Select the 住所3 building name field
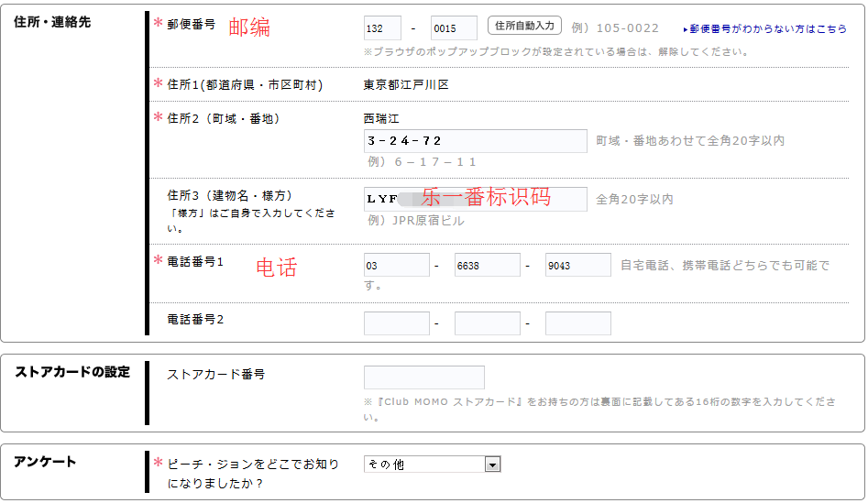The width and height of the screenshot is (868, 503). point(475,199)
